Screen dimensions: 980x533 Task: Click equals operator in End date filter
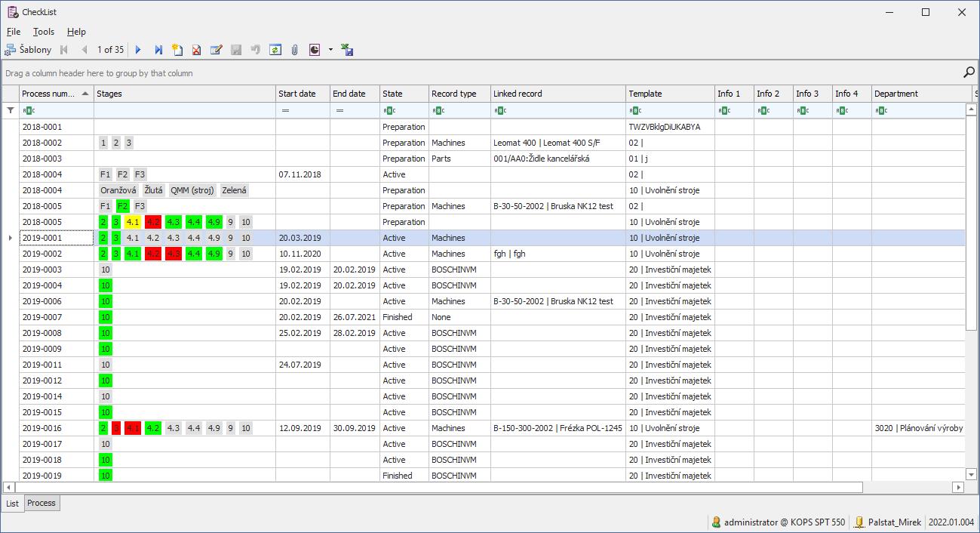click(x=340, y=110)
